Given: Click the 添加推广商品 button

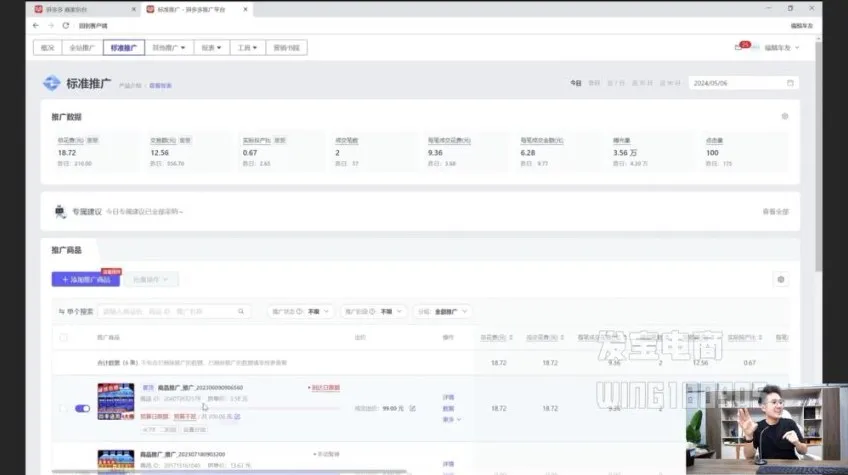Looking at the screenshot, I should coord(85,279).
